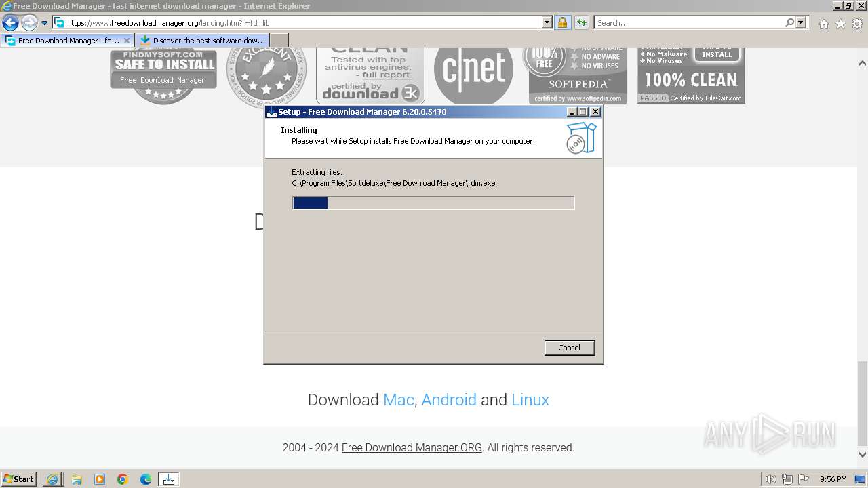
Task: Open the Windows Start menu
Action: [19, 479]
